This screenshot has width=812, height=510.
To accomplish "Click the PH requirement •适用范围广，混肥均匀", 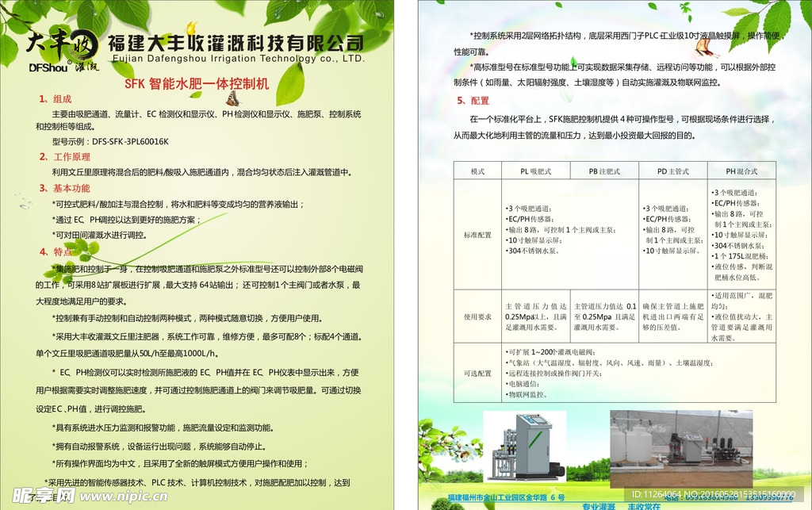I will tap(741, 301).
